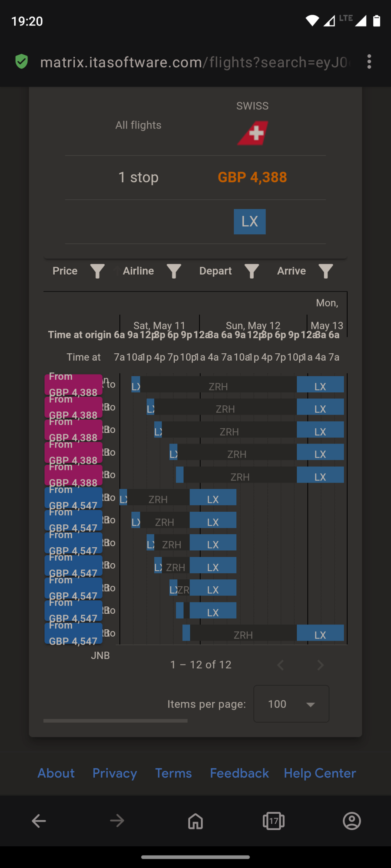Go to previous results page chevron
391x868 pixels.
click(281, 665)
